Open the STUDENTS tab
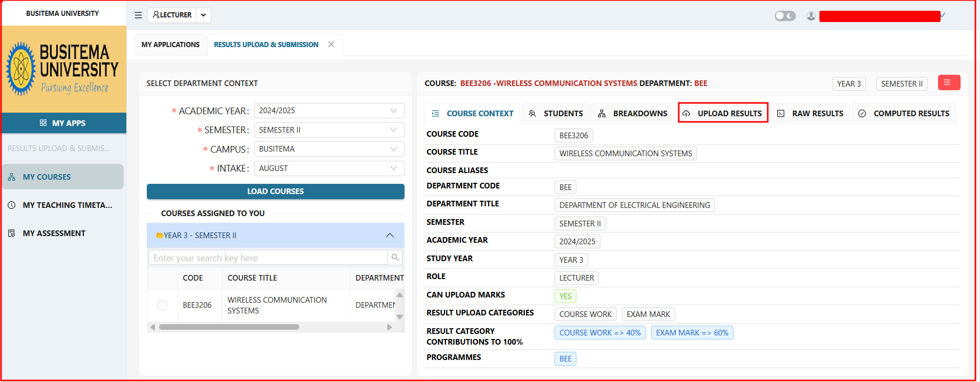This screenshot has width=980, height=382. pyautogui.click(x=555, y=113)
